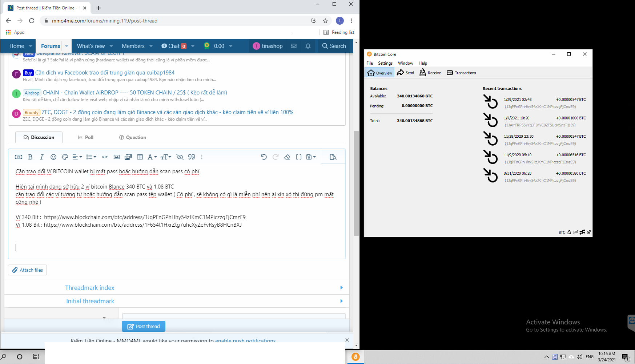The width and height of the screenshot is (635, 364).
Task: Toggle bold formatting in the editor
Action: coord(31,157)
